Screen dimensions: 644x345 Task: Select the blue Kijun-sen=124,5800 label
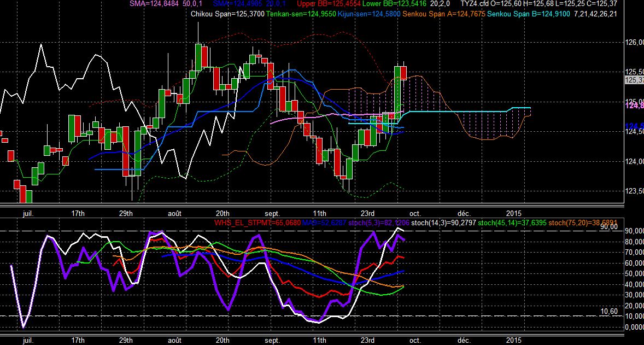pyautogui.click(x=369, y=14)
